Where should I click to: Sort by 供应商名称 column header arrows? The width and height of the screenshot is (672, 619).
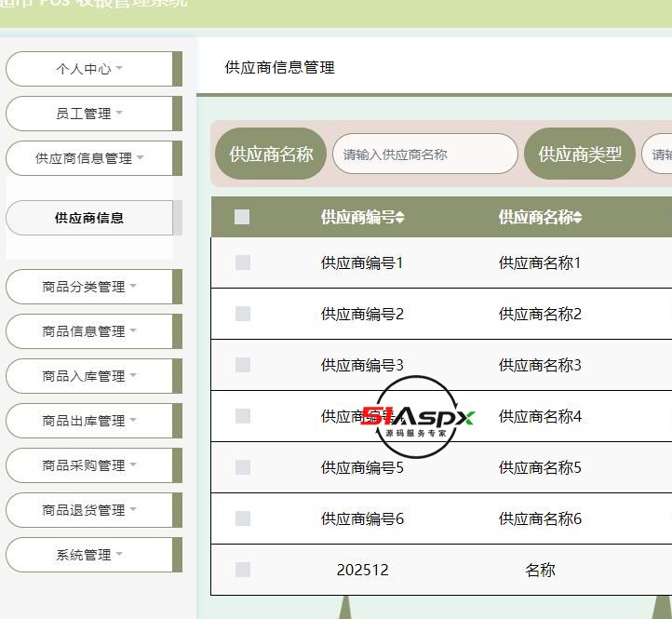coord(577,217)
